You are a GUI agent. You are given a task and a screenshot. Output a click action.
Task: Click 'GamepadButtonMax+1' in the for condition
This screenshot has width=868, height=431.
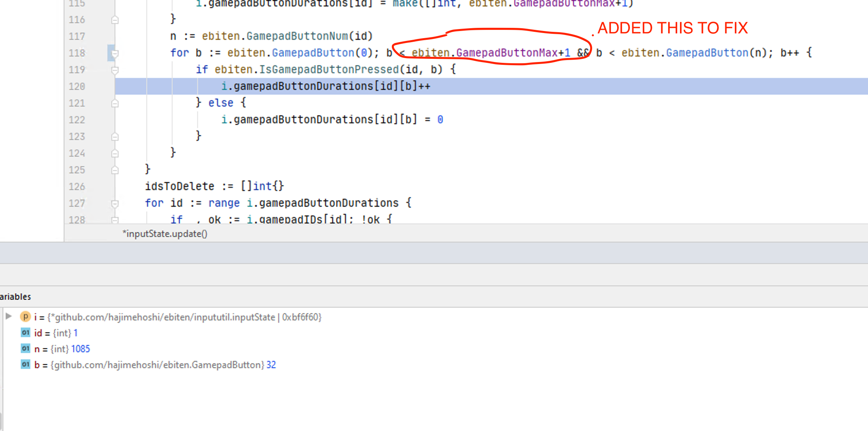click(x=513, y=53)
